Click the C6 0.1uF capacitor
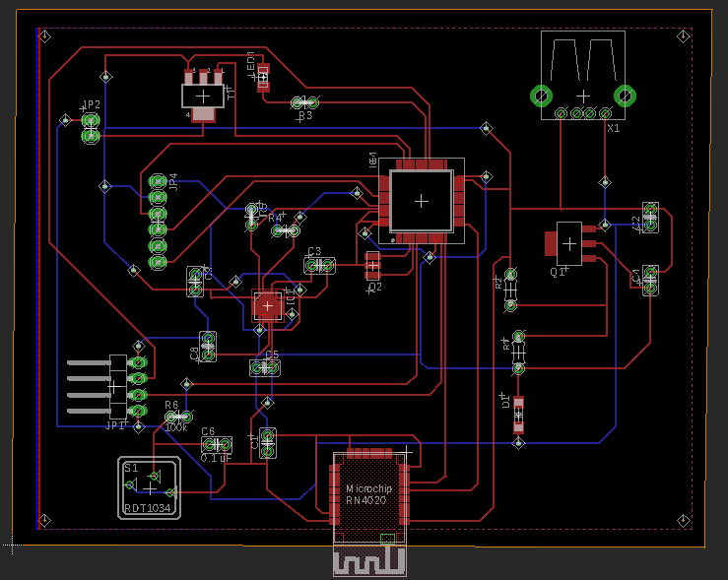Image resolution: width=728 pixels, height=580 pixels. (x=216, y=444)
